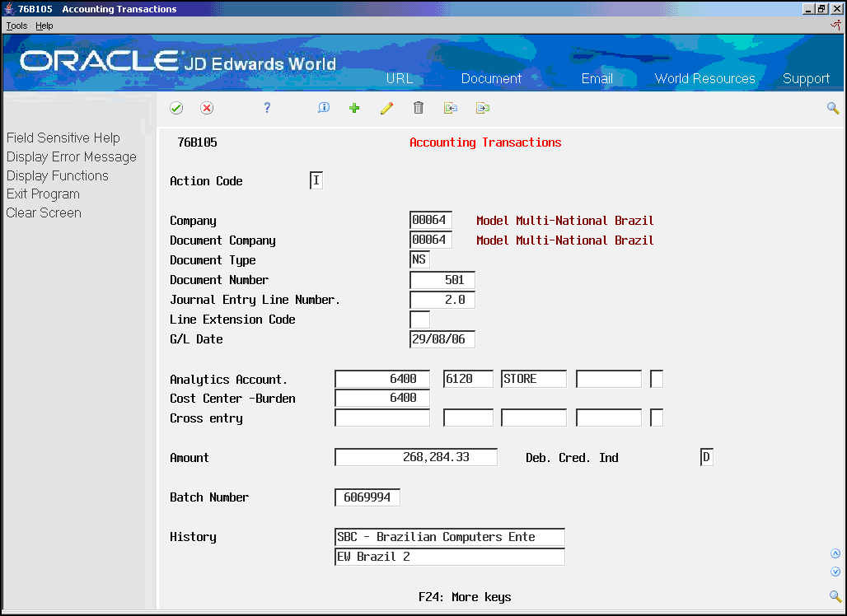Viewport: 847px width, 616px height.
Task: Click the Cost Center -Burden field
Action: [382, 398]
